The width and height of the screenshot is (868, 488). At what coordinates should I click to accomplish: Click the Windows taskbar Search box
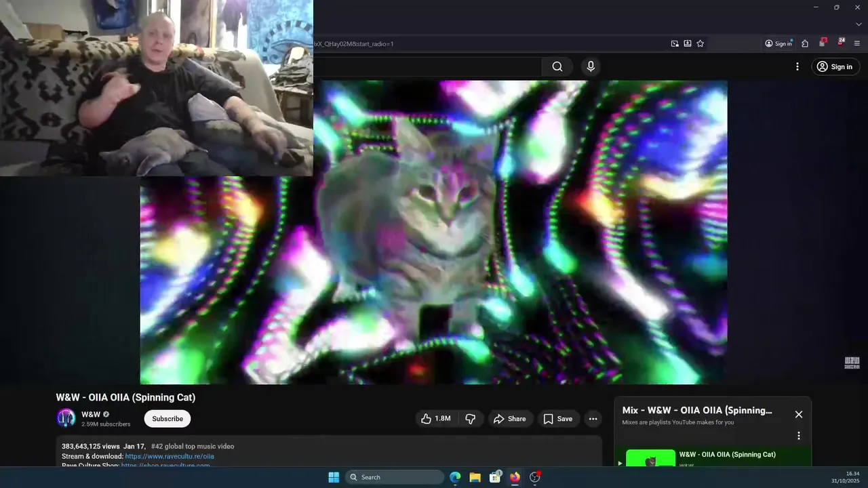tap(395, 477)
